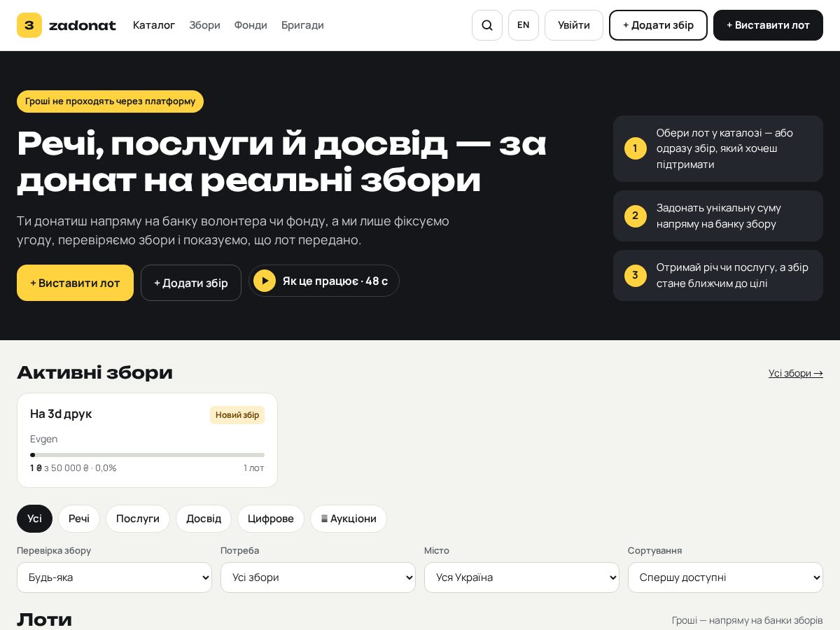This screenshot has width=840, height=630.
Task: Select the Цифрове filter tab
Action: coord(271,519)
